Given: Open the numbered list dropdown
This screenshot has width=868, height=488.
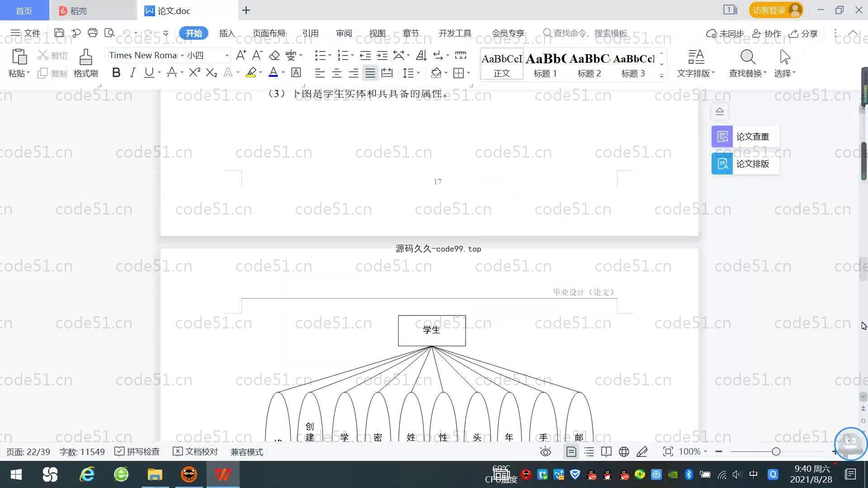Looking at the screenshot, I should click(352, 56).
